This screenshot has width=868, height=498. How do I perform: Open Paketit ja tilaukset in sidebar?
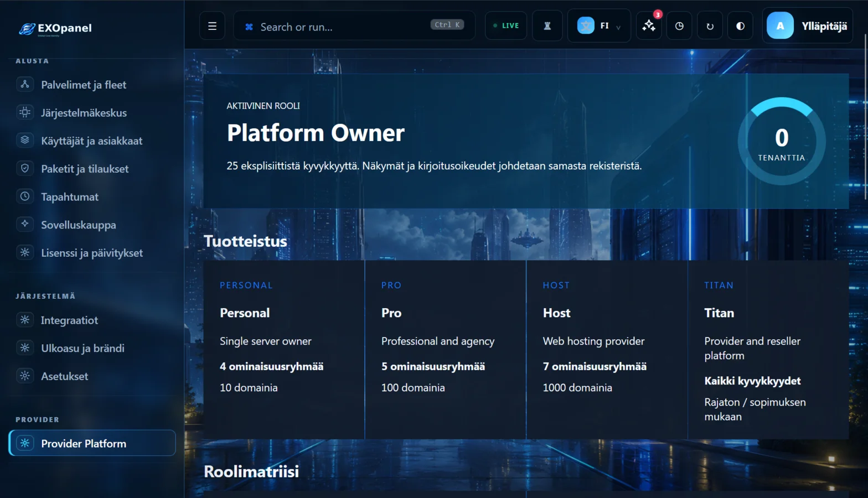[x=92, y=169]
